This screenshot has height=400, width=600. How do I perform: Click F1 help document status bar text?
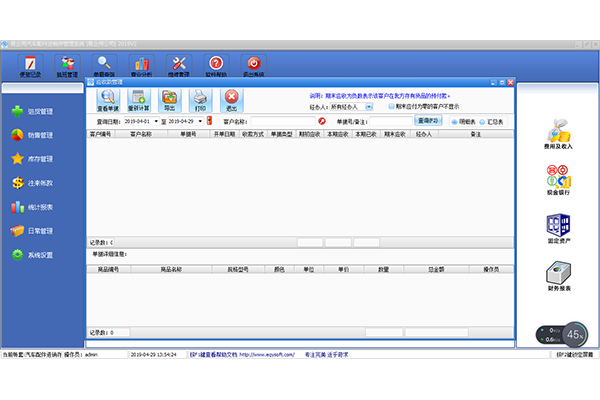(214, 355)
